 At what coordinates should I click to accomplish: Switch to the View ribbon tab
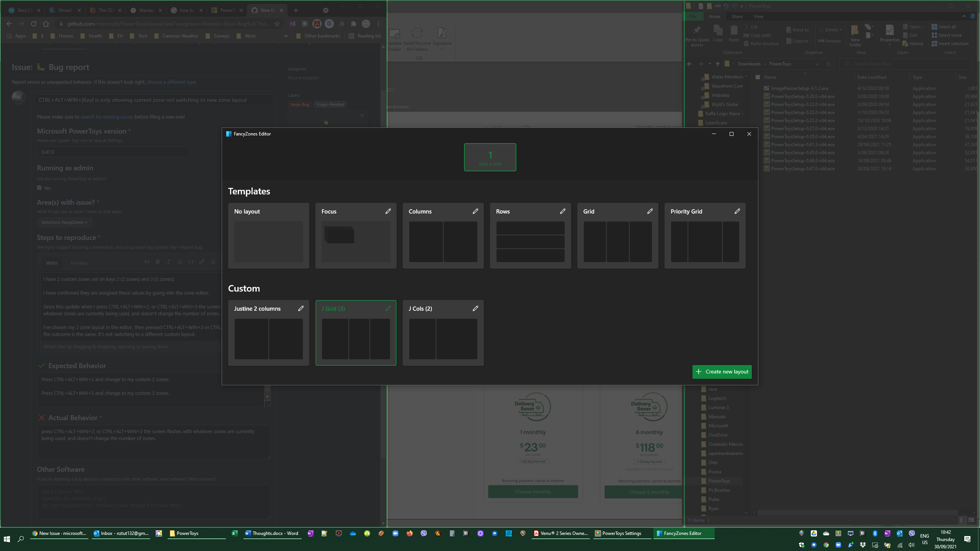(758, 16)
